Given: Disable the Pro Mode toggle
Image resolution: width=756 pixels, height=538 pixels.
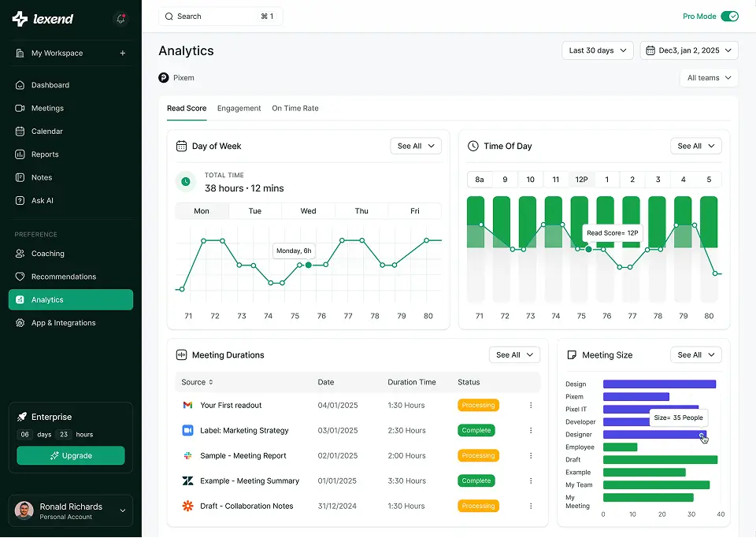Looking at the screenshot, I should 730,17.
